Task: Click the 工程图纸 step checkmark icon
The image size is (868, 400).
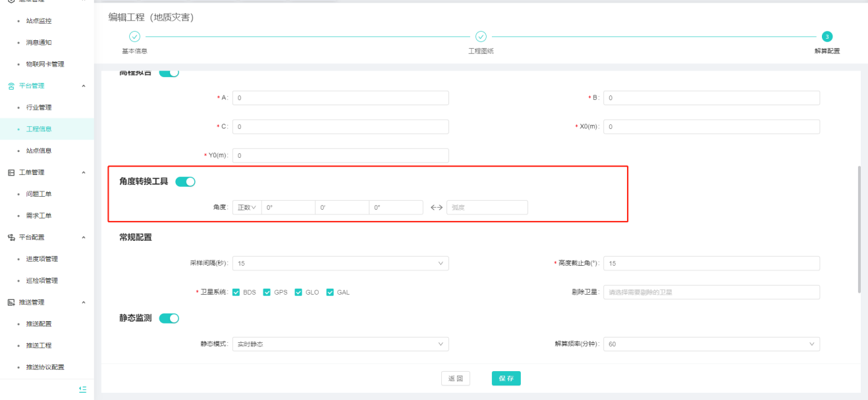Action: click(481, 37)
